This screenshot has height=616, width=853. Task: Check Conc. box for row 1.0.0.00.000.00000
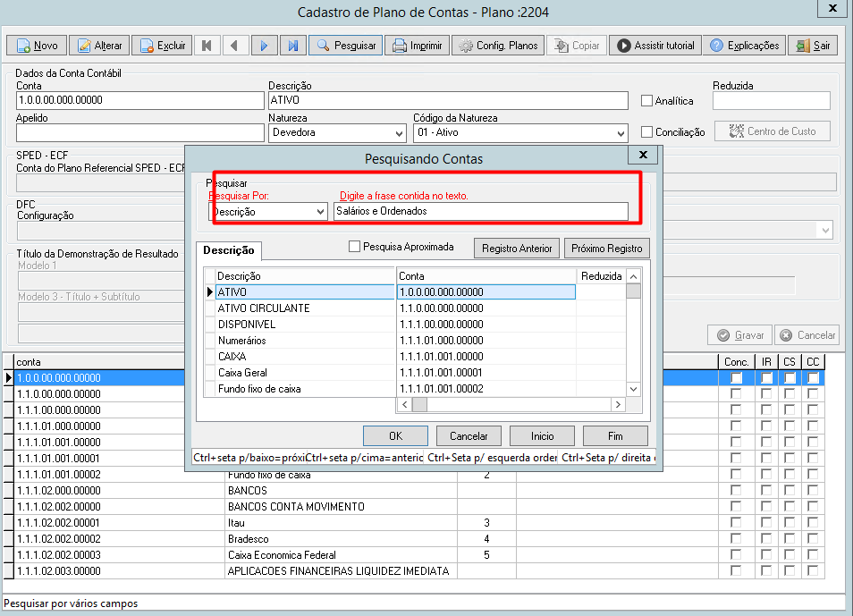(736, 377)
